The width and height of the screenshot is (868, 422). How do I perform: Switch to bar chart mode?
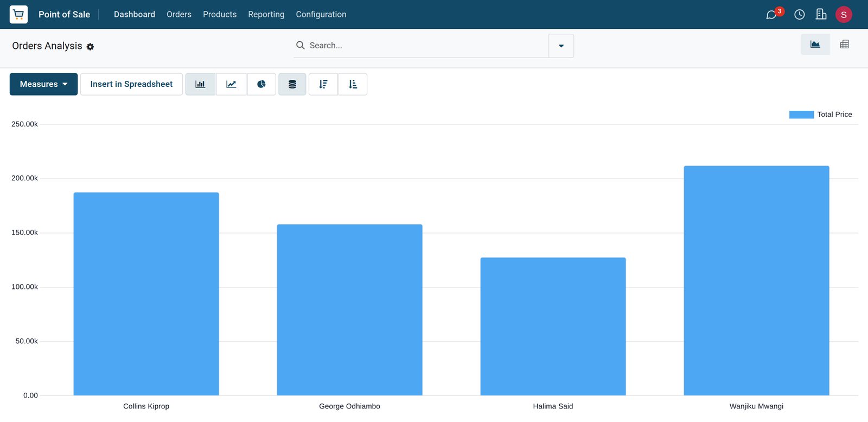[200, 84]
